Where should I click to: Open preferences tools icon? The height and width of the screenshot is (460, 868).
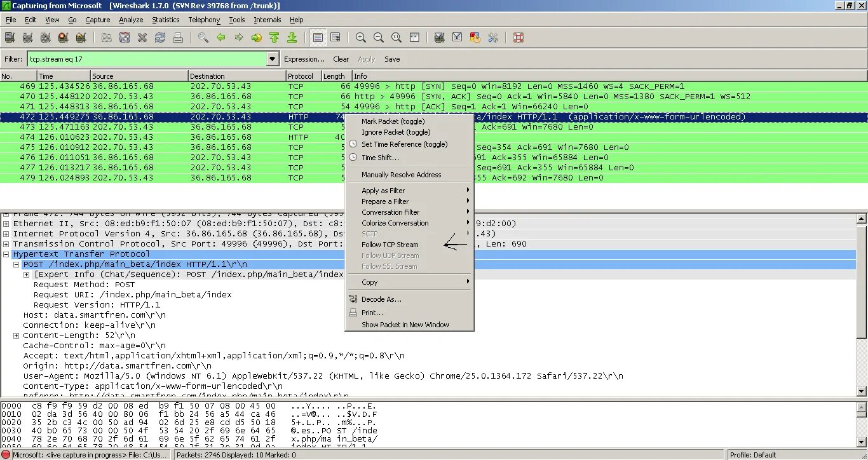[492, 37]
